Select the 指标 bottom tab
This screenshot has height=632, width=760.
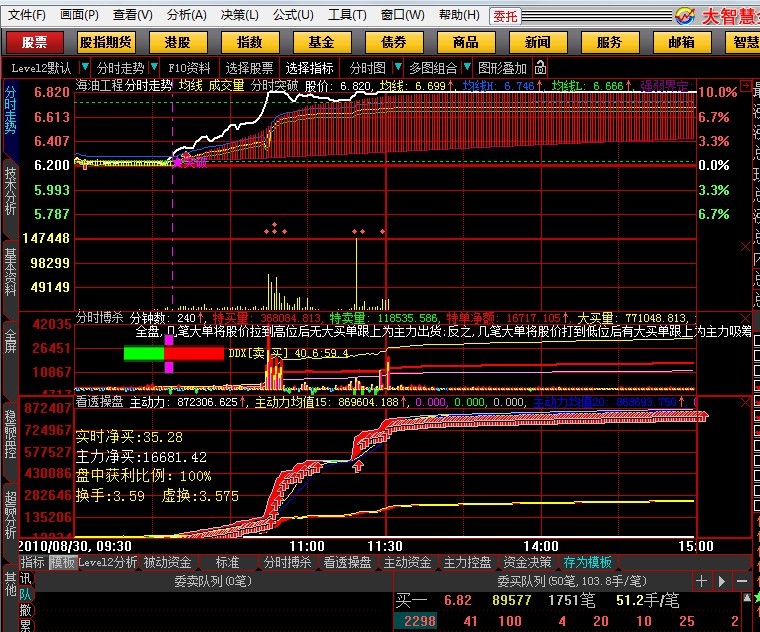[32, 562]
